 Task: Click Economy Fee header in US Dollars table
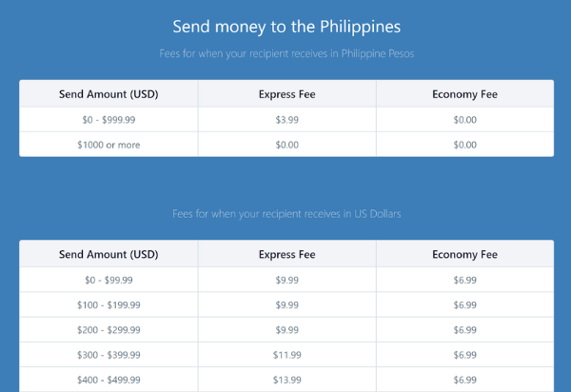click(464, 254)
